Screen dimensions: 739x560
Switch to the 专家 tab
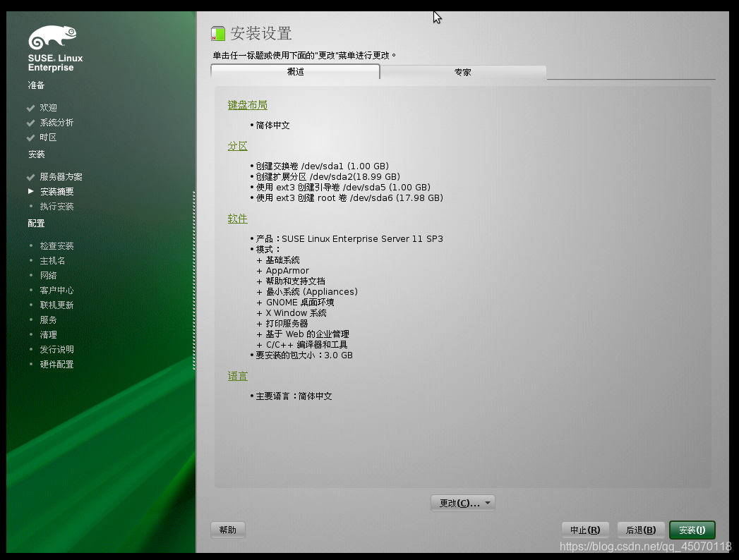[463, 72]
